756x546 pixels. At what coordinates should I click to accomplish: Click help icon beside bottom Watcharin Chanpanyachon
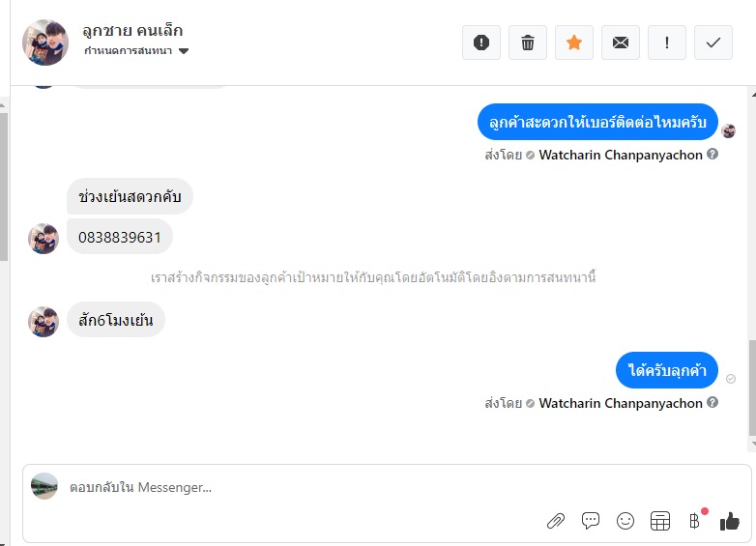(x=712, y=402)
